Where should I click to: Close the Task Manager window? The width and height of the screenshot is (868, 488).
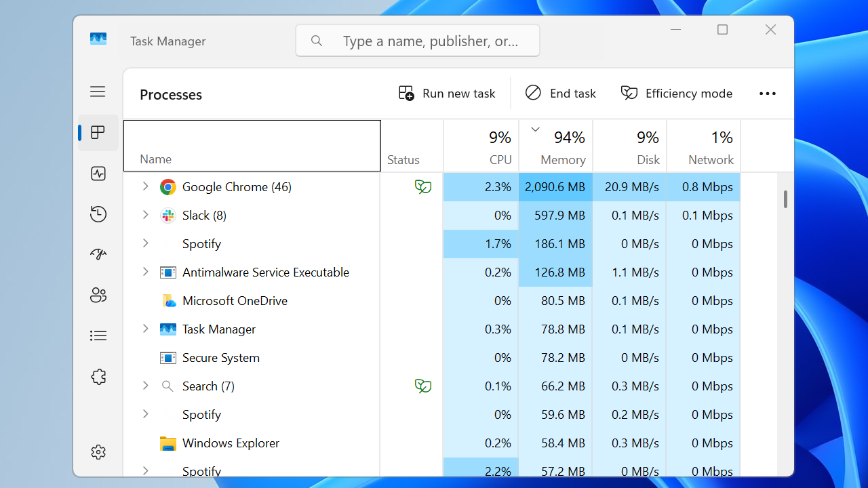pos(770,30)
